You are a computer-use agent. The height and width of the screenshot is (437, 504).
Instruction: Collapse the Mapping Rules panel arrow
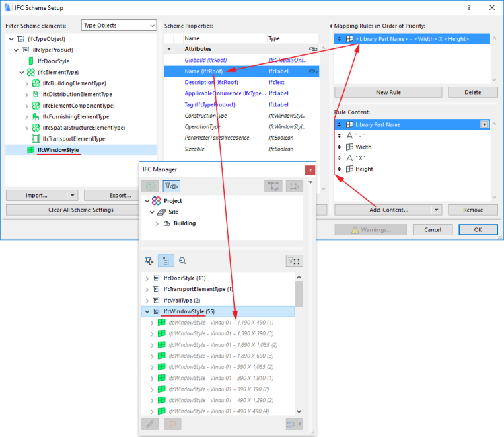330,26
